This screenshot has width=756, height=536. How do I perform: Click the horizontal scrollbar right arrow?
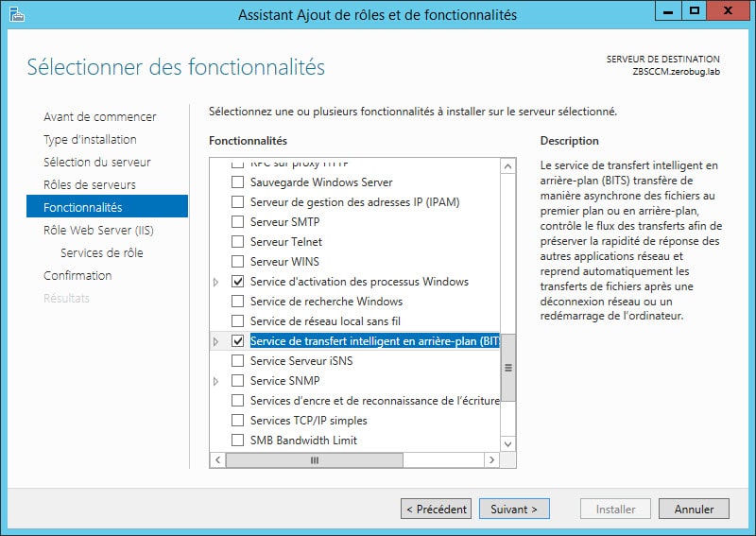pyautogui.click(x=491, y=459)
